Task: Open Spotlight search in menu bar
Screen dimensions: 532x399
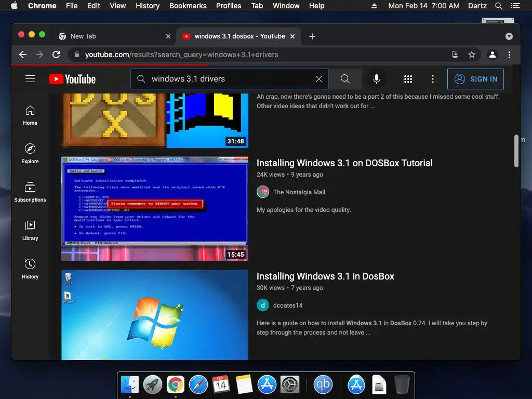Action: tap(499, 6)
